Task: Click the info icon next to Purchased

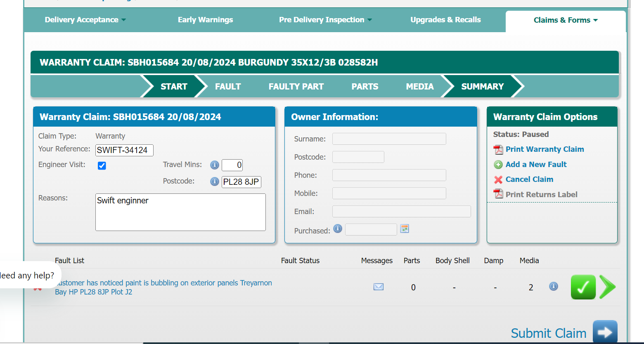Action: [x=338, y=229]
